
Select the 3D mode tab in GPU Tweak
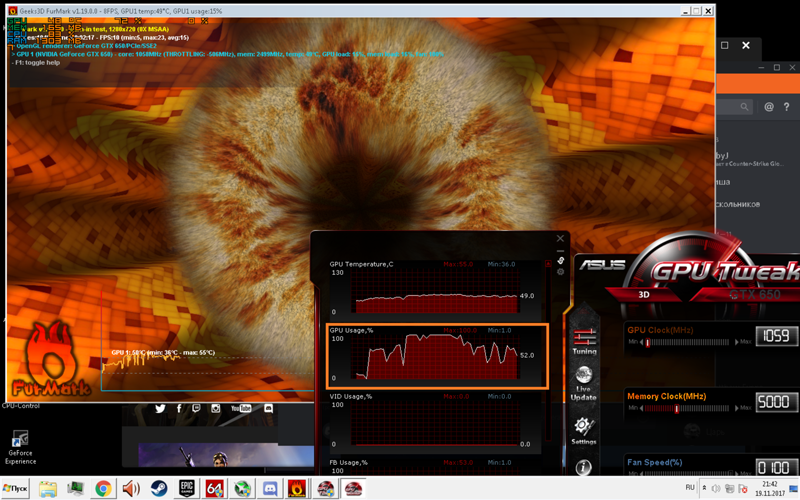point(644,294)
